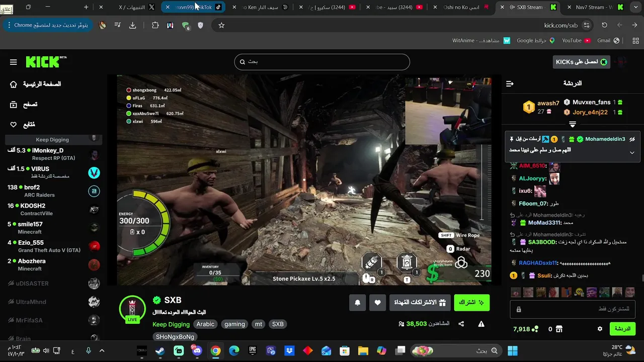This screenshot has width=644, height=362.
Task: Open brof2 ARC Raiders channel
Action: [53, 191]
